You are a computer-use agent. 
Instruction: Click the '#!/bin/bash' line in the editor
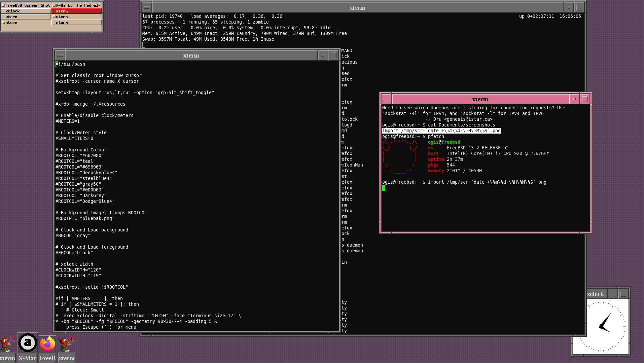pos(70,64)
